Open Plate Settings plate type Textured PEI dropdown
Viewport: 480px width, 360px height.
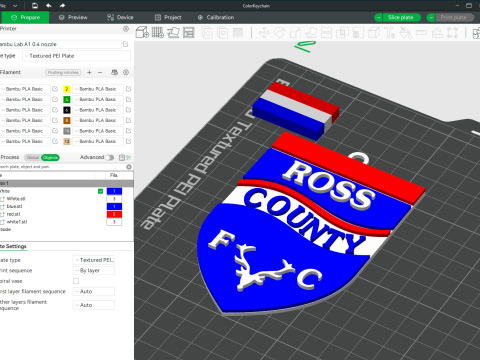(94, 260)
